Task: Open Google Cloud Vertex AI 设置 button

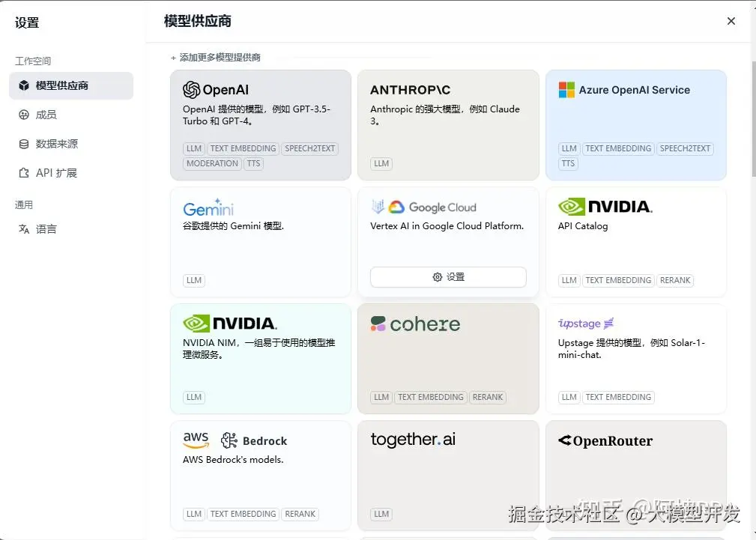Action: (448, 277)
